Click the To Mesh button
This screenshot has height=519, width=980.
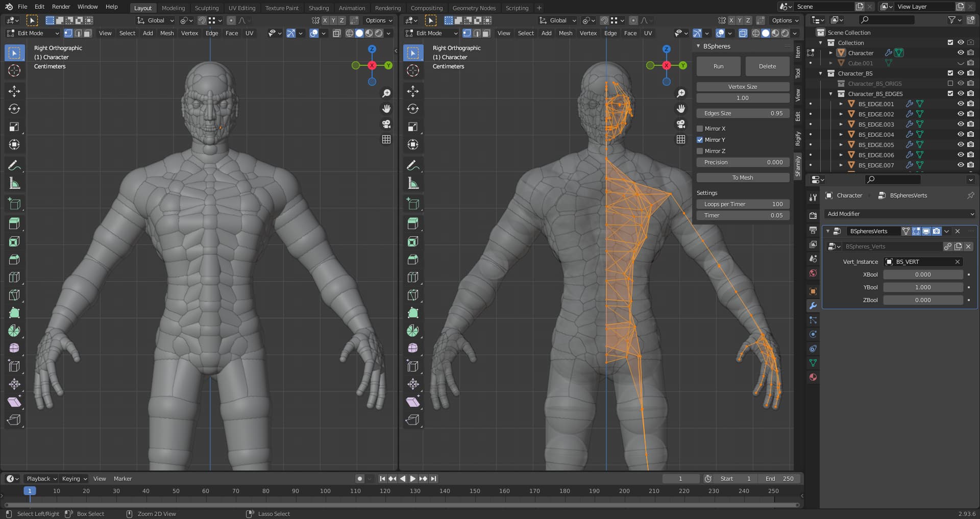click(743, 178)
